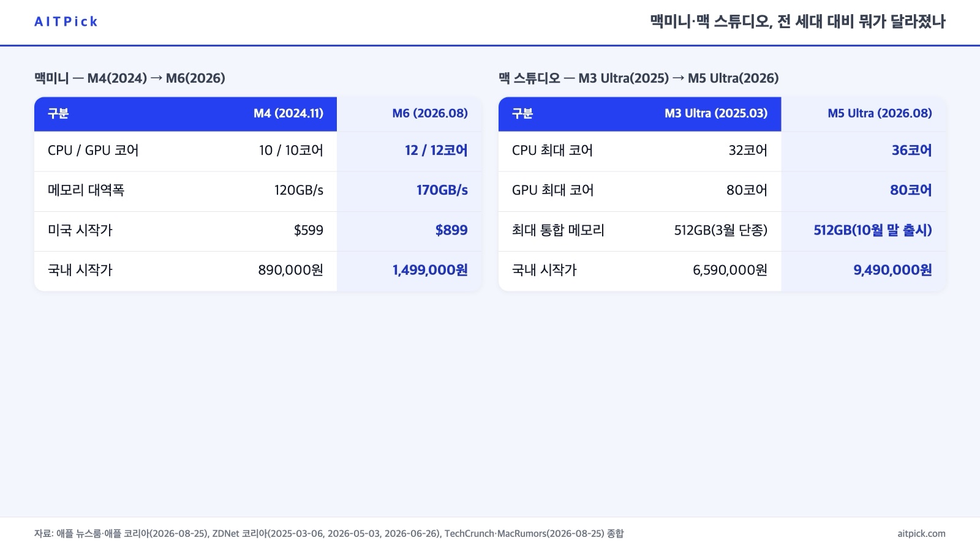This screenshot has height=551, width=980.
Task: Click the '자료:' source citation line
Action: tap(329, 534)
